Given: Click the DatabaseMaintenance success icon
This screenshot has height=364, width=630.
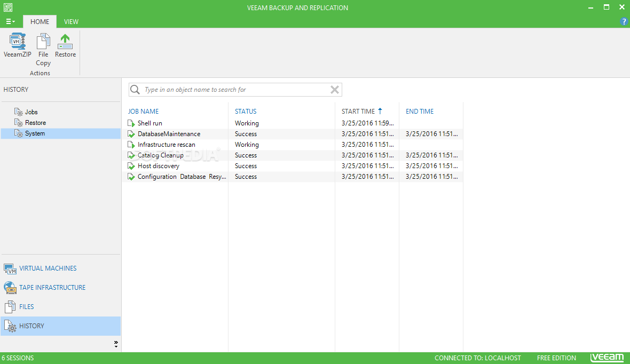Looking at the screenshot, I should click(131, 134).
